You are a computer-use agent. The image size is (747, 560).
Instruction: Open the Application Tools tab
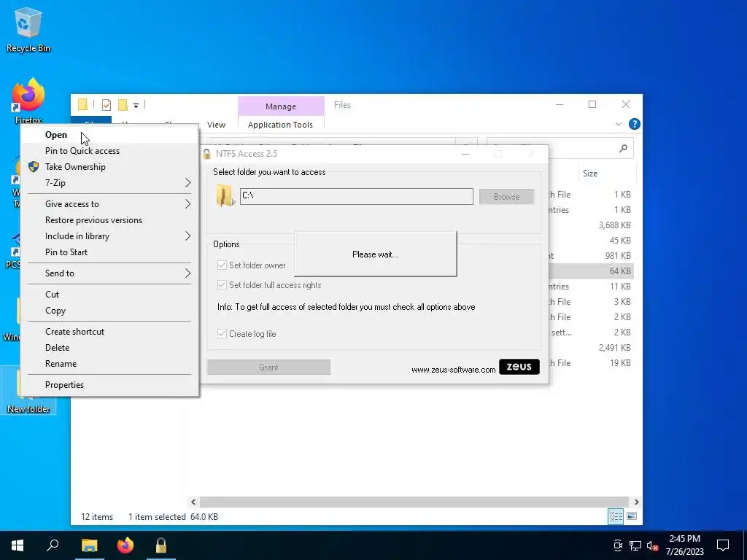coord(280,125)
